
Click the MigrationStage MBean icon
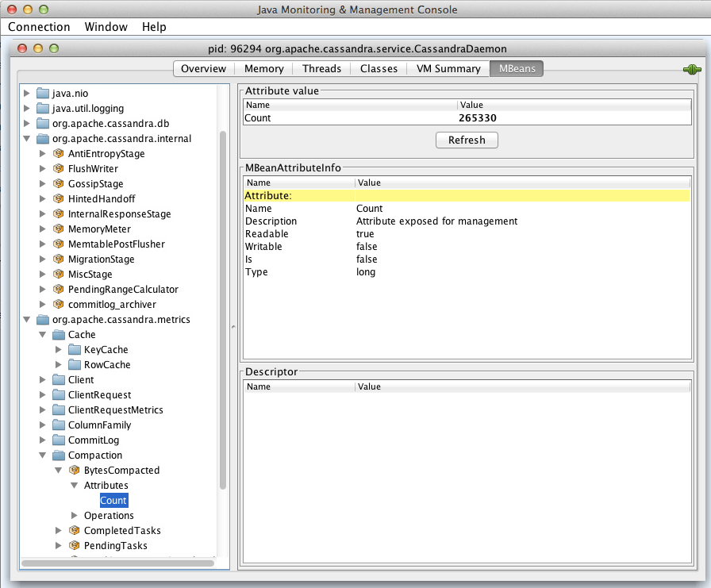[58, 259]
